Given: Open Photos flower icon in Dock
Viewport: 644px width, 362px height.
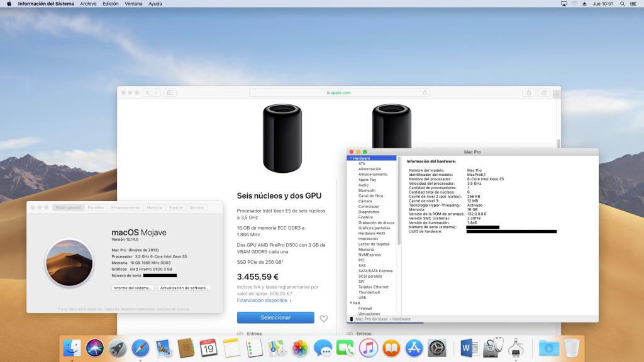Looking at the screenshot, I should pos(300,348).
